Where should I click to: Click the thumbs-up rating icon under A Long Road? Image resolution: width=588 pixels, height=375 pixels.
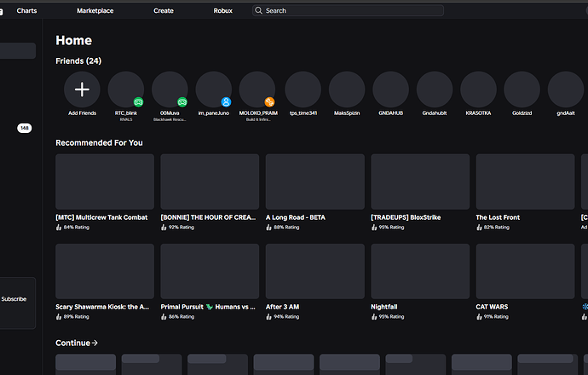coord(268,228)
